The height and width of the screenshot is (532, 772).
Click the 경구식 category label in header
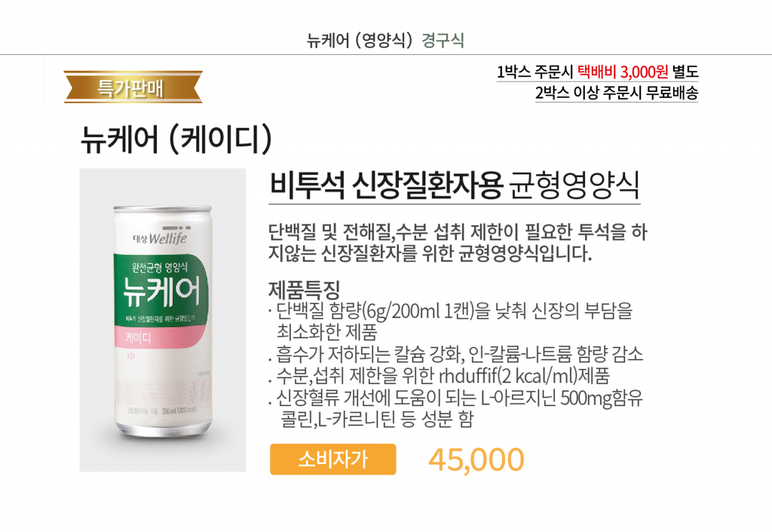(x=443, y=40)
